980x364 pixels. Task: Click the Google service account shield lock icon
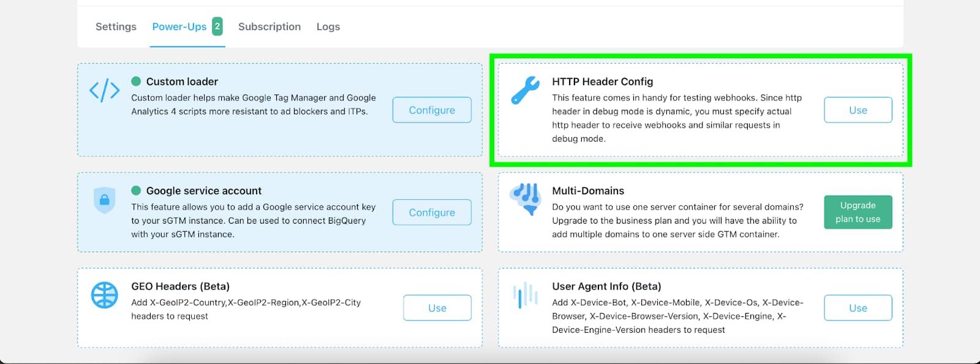104,200
